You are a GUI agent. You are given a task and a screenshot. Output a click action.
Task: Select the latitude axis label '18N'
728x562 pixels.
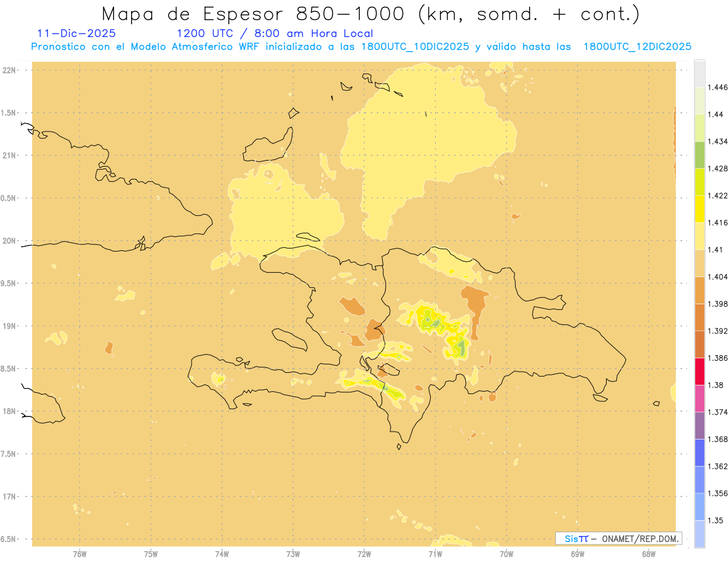click(x=10, y=412)
